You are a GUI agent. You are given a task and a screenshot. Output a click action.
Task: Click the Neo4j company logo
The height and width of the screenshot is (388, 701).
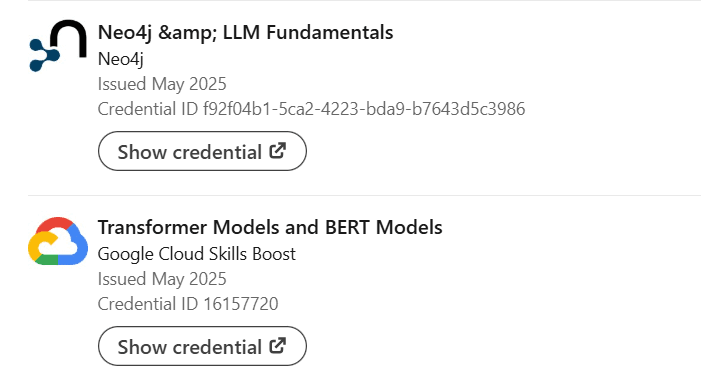point(58,46)
